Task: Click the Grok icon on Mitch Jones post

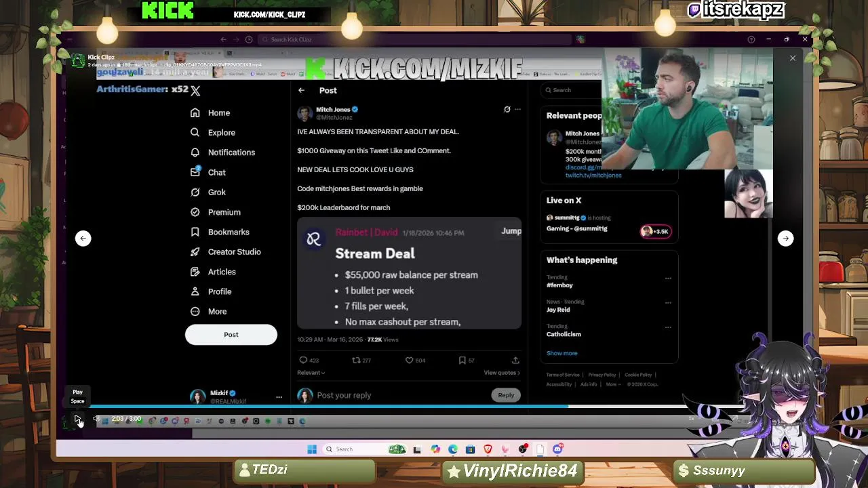Action: click(507, 109)
